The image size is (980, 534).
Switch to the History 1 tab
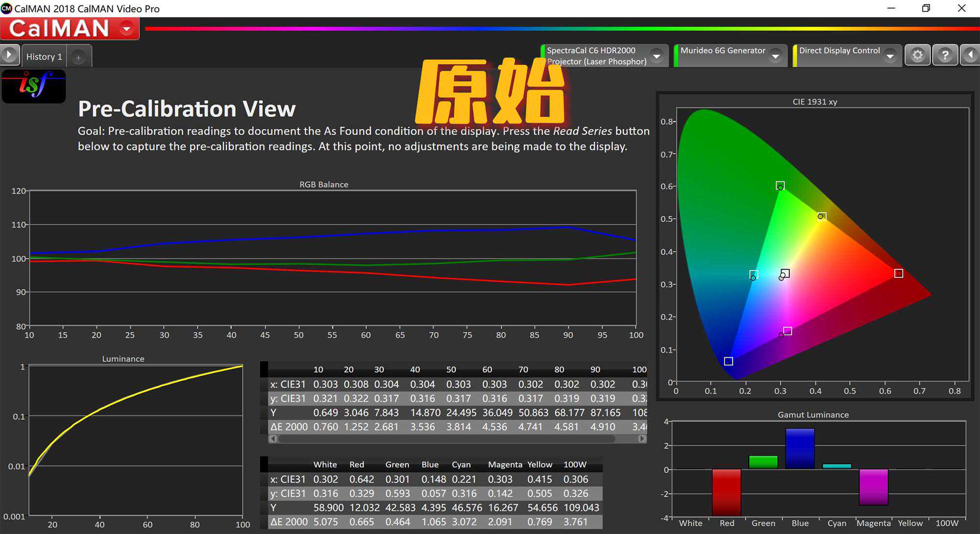pos(44,57)
